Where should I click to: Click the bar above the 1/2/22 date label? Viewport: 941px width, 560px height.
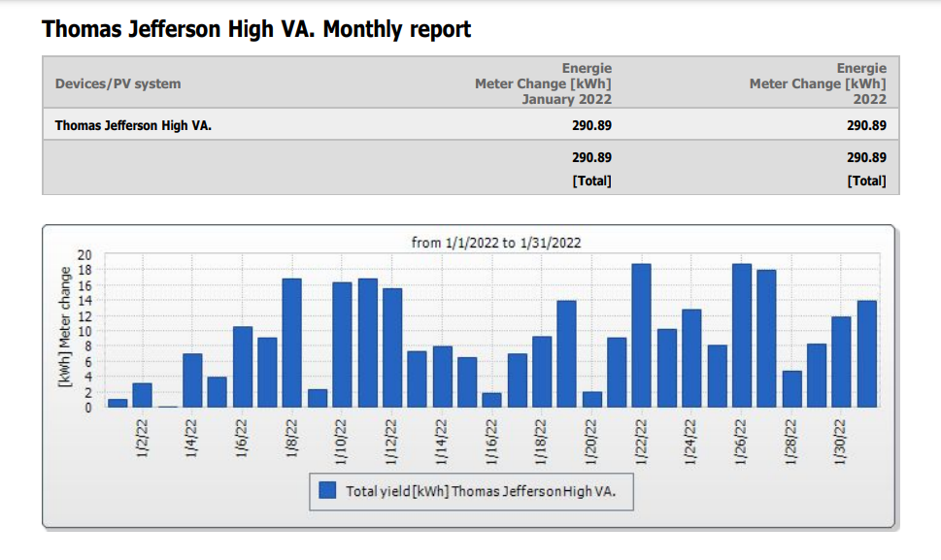click(142, 396)
